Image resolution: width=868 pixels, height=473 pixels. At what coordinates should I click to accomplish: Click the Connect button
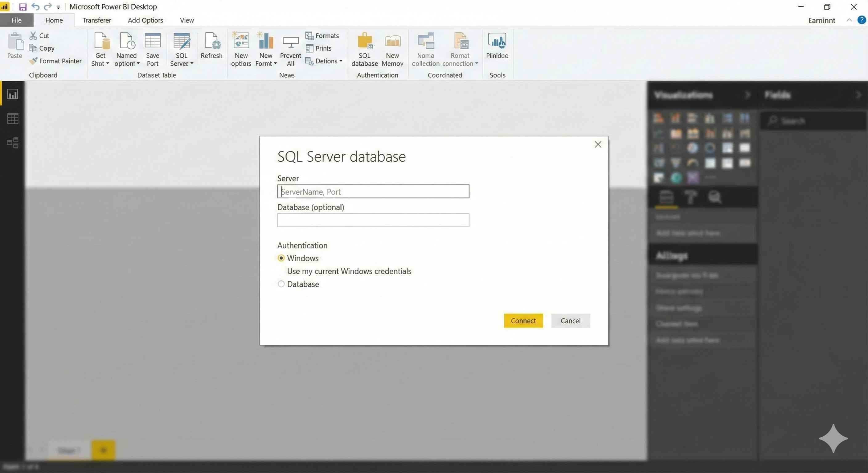[523, 321]
